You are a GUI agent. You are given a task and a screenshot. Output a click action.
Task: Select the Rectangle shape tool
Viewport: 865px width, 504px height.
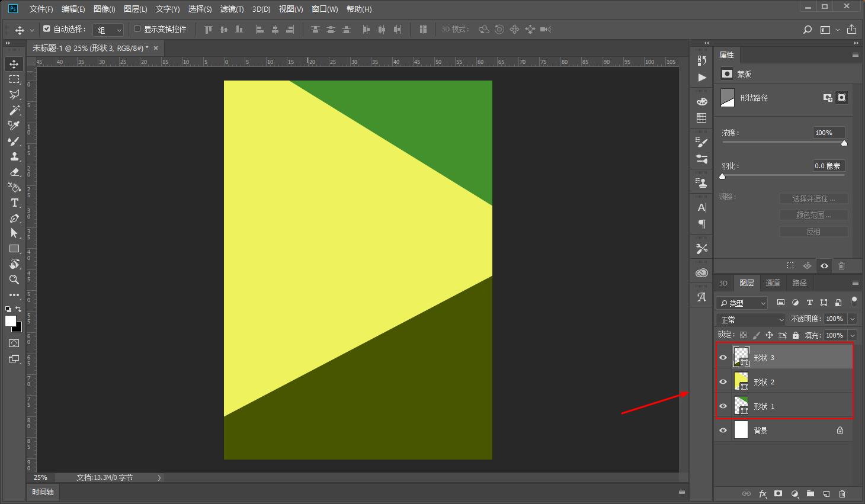(x=14, y=249)
